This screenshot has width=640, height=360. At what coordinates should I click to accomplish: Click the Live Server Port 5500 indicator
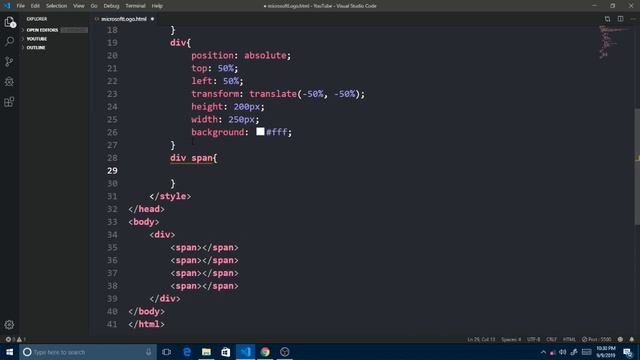[x=597, y=339]
